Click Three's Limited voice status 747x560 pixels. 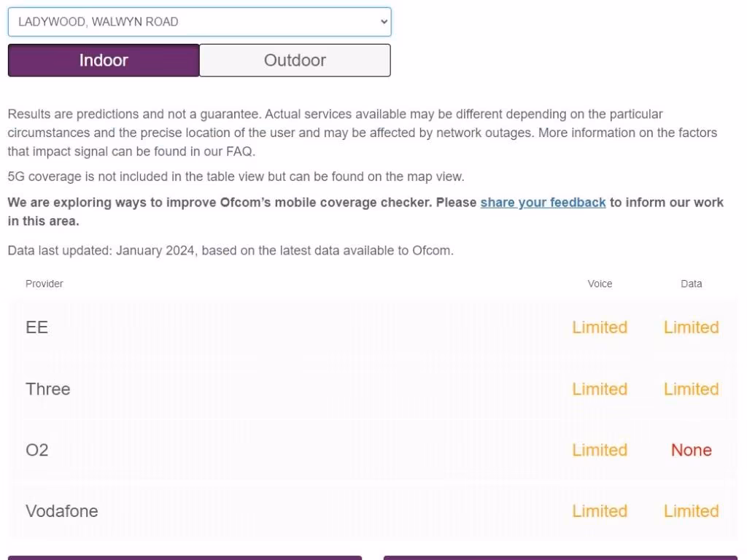tap(600, 389)
